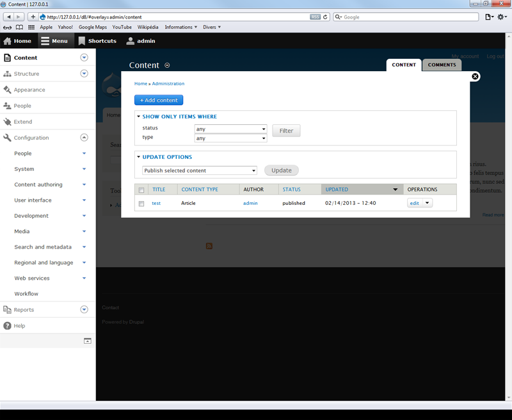
Task: Close the overlay with X icon
Action: (x=475, y=76)
